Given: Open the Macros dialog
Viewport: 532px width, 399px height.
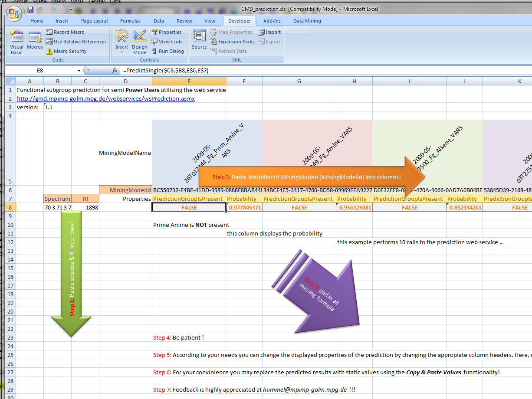Looking at the screenshot, I should [x=35, y=41].
